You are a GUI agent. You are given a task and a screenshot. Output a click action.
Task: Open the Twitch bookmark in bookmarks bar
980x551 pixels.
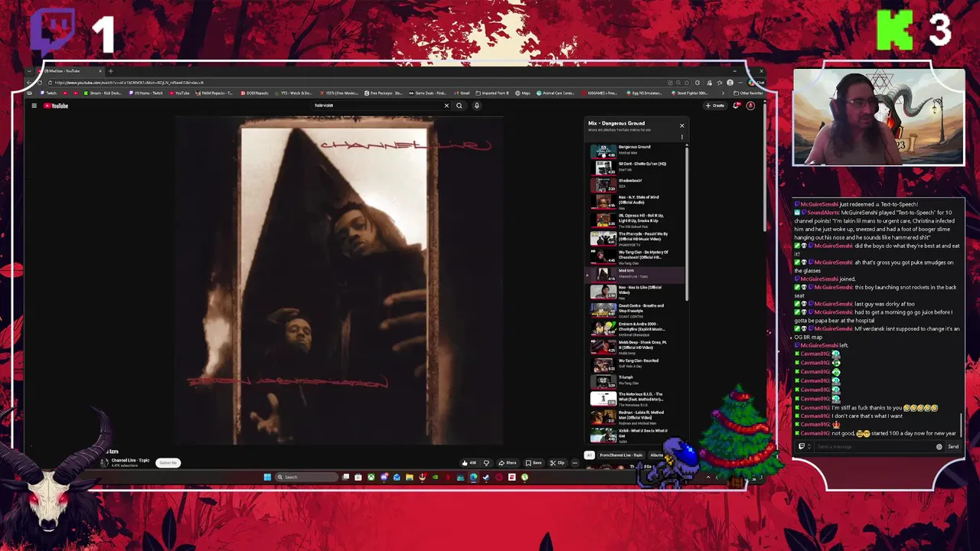(x=47, y=93)
